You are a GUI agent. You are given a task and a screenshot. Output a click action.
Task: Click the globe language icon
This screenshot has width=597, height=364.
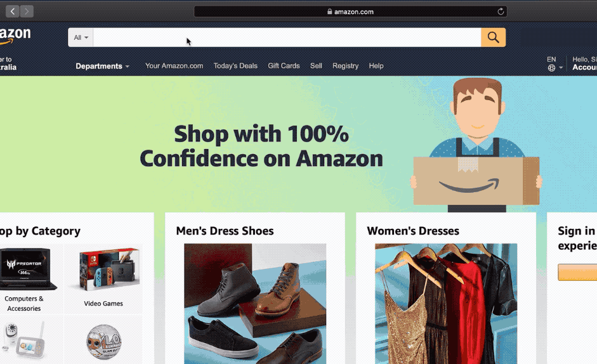point(551,68)
